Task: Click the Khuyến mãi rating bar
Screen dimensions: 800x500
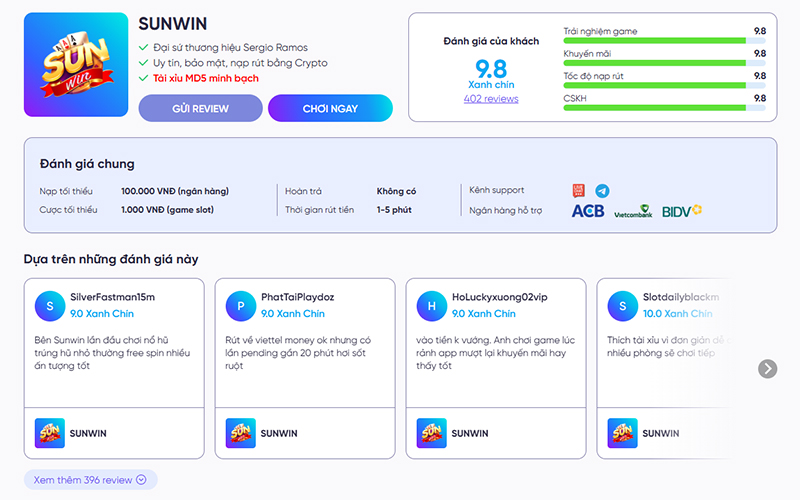Action: [664, 63]
